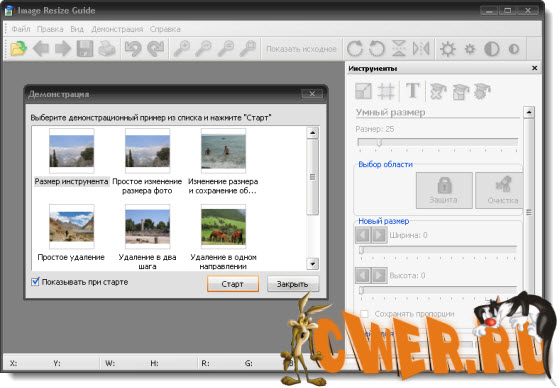560x388 pixels.
Task: Select the Удаление в одном направлении thumbnail
Action: point(223,226)
